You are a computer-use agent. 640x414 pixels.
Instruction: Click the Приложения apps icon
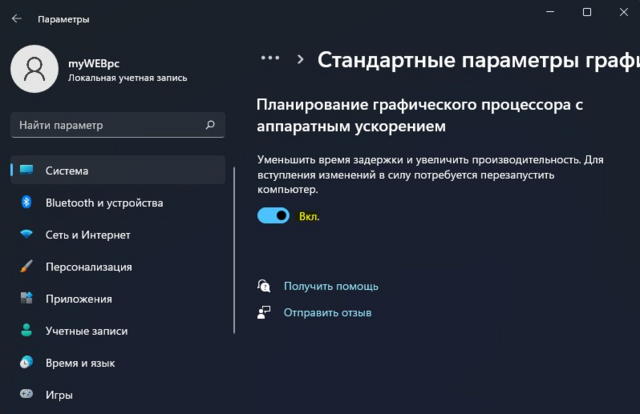tap(26, 299)
